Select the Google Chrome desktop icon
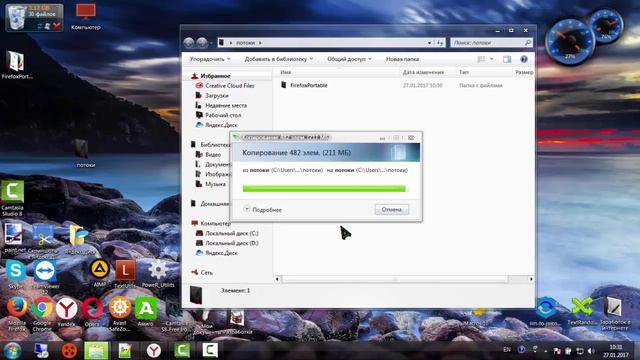640x360 pixels. 42,313
